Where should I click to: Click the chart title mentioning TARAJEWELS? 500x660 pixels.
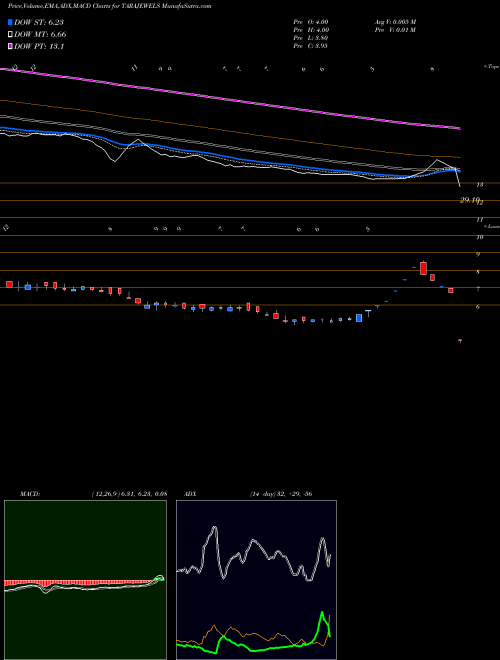click(x=109, y=6)
